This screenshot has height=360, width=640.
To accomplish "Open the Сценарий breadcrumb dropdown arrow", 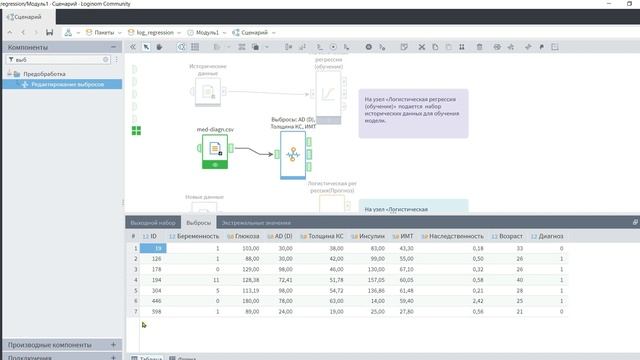I will click(x=273, y=33).
